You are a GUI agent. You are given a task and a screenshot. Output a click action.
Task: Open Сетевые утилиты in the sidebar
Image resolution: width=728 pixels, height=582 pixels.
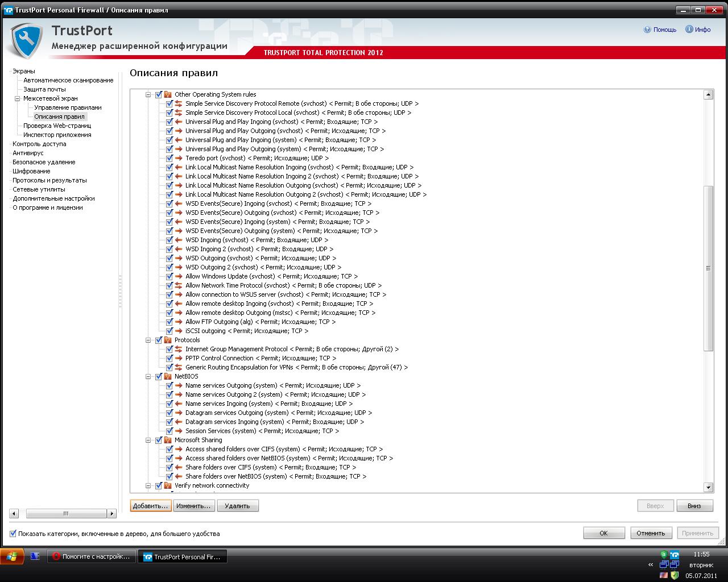tap(39, 189)
